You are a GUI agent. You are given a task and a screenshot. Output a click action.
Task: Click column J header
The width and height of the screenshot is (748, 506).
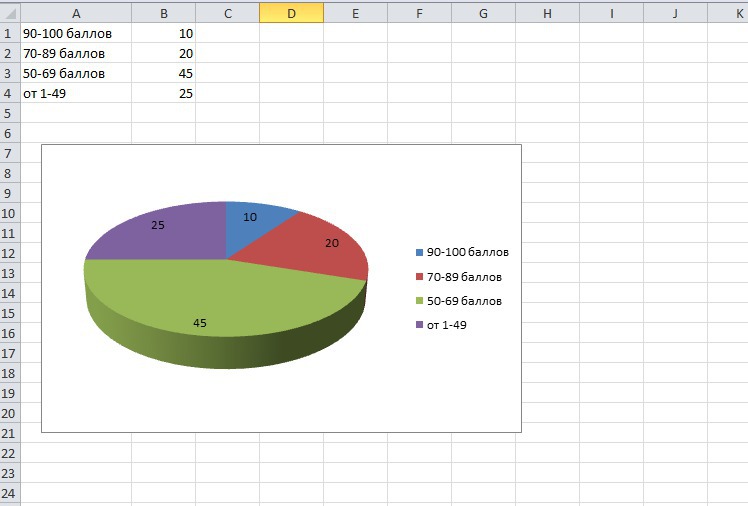(x=675, y=13)
